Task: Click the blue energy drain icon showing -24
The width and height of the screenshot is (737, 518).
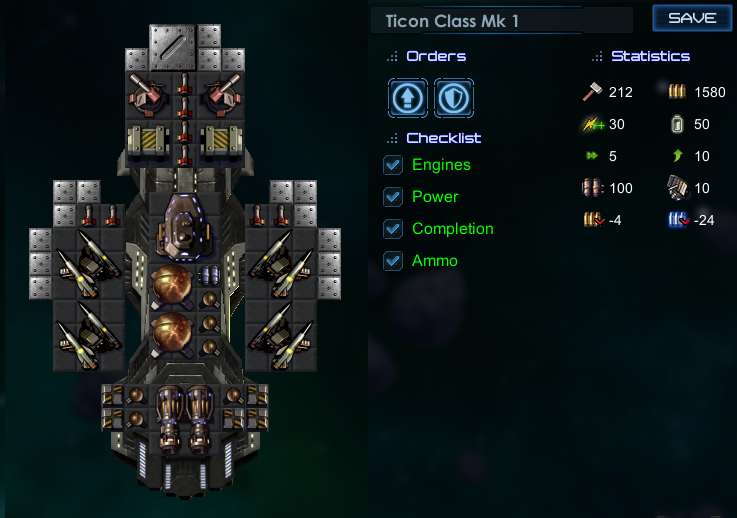Action: pyautogui.click(x=679, y=220)
